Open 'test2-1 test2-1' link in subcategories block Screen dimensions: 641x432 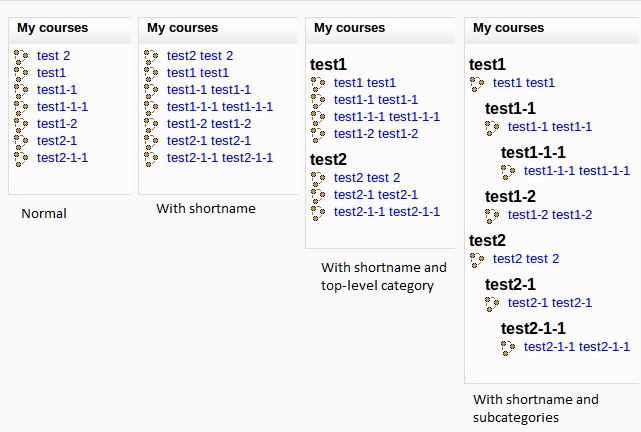click(x=550, y=302)
